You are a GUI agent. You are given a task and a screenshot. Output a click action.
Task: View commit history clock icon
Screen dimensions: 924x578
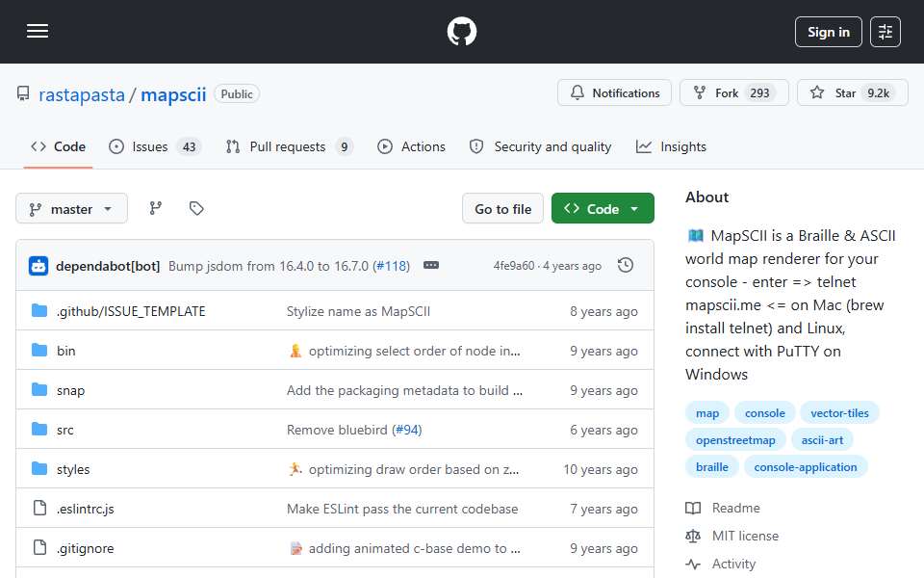click(626, 266)
